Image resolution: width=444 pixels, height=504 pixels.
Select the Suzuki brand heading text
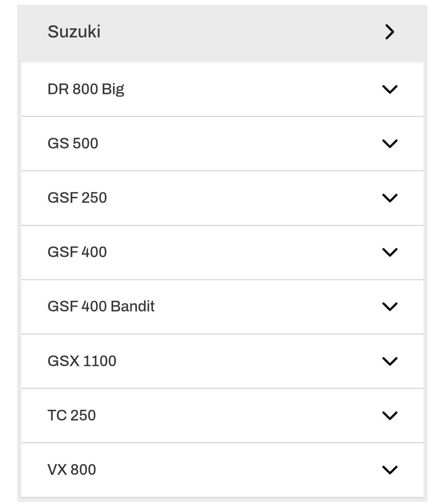click(74, 32)
